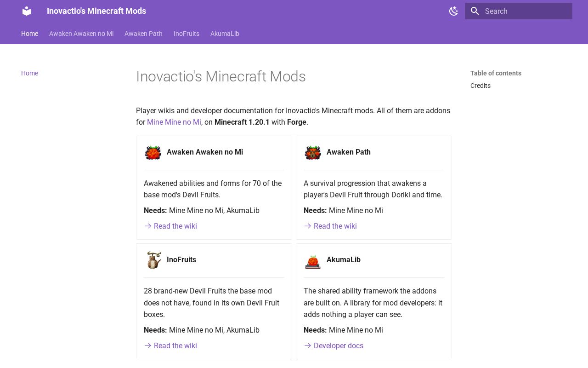
Task: Click the Awaken Path card title
Action: tap(349, 152)
